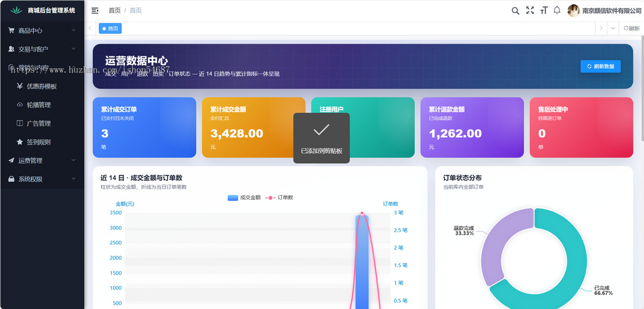The image size is (644, 309).
Task: Expand the 交易与客户 menu chevron
Action: pyautogui.click(x=74, y=49)
